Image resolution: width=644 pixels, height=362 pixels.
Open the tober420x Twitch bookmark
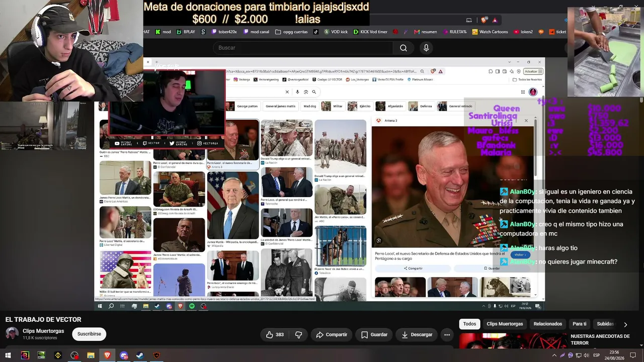coord(224,32)
